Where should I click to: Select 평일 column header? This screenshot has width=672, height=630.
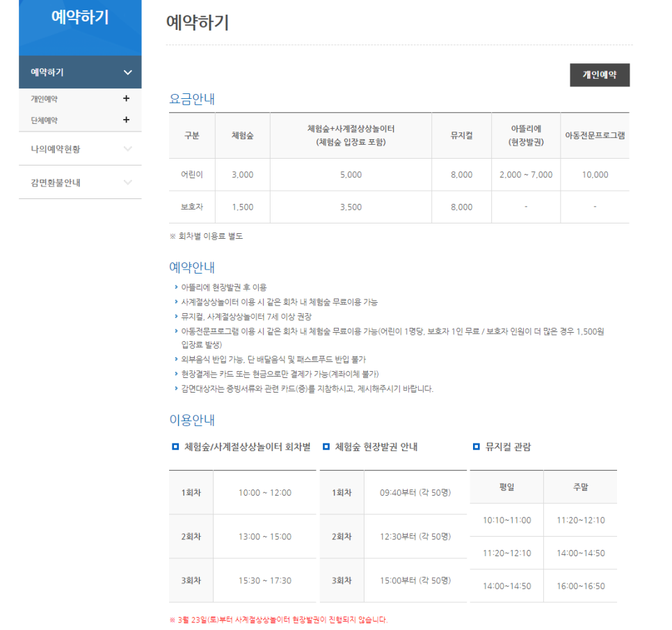506,487
